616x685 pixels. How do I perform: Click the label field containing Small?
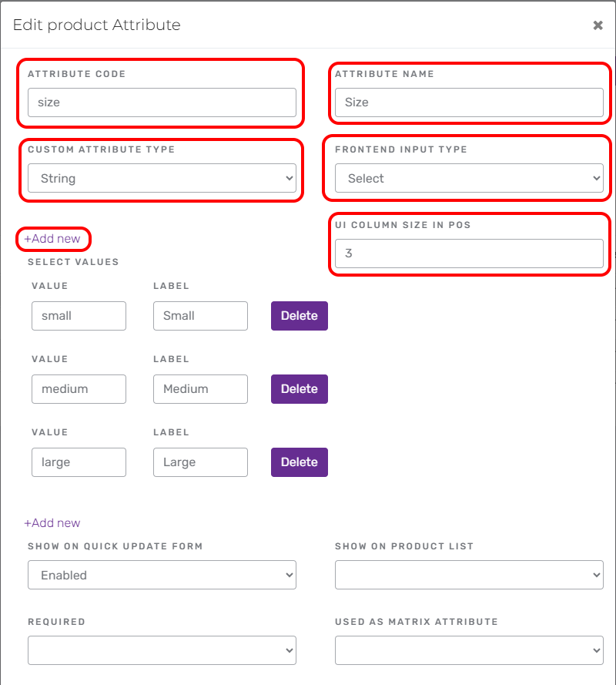tap(200, 316)
